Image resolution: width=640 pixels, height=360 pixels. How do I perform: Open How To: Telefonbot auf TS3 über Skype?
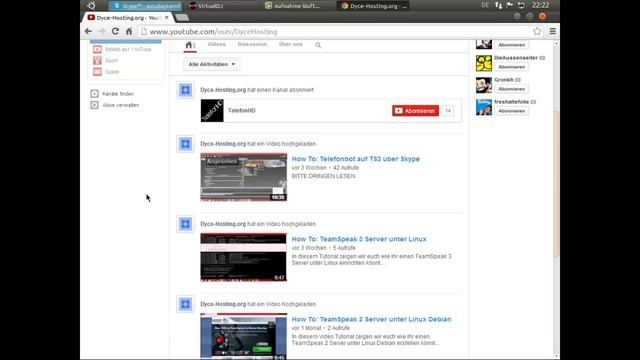pyautogui.click(x=356, y=159)
